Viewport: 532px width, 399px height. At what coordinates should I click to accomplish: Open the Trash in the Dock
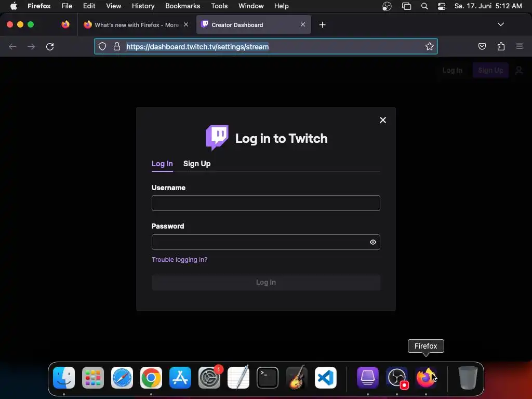point(468,378)
